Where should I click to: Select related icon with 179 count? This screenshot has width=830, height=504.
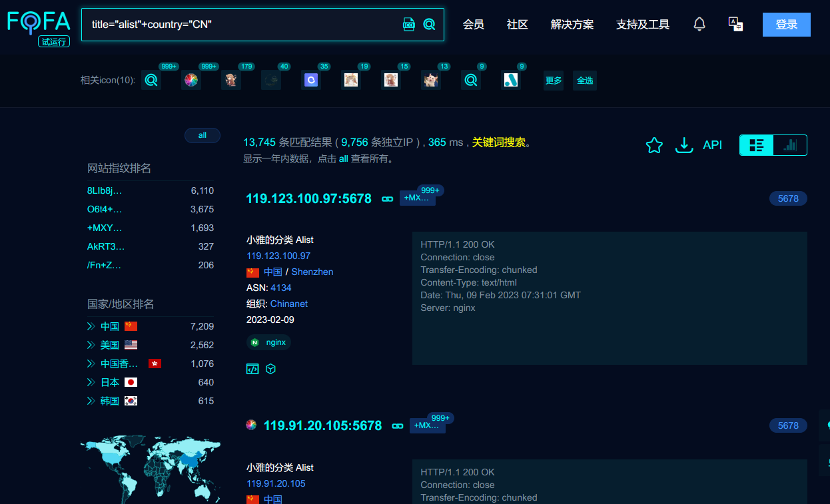(x=231, y=80)
